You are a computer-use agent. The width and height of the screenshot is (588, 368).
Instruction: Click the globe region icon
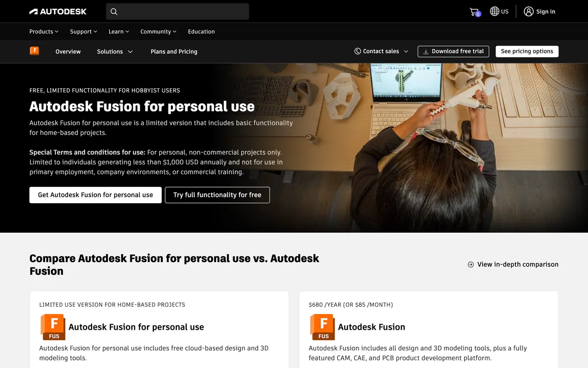pos(494,11)
